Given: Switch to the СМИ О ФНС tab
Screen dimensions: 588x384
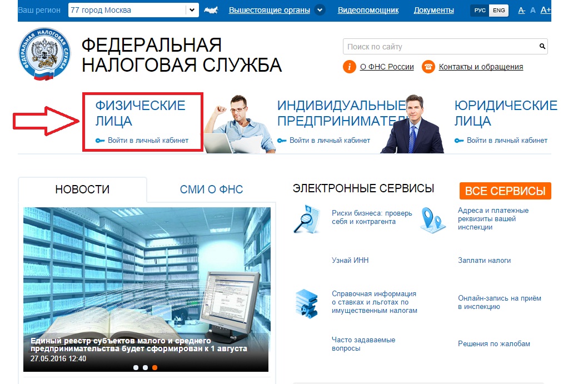Looking at the screenshot, I should click(211, 189).
